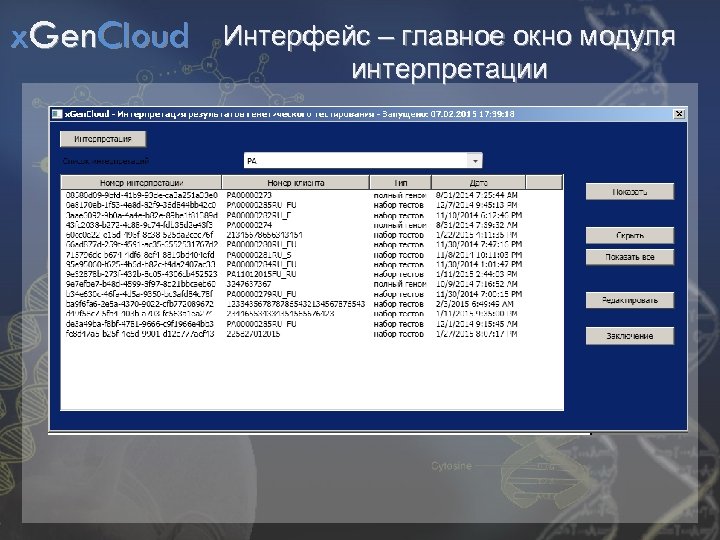Image resolution: width=720 pixels, height=540 pixels.
Task: Open the Заключение report button
Action: pos(630,336)
